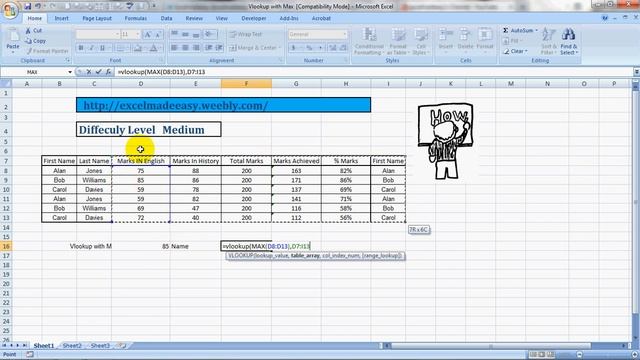Screen dimensions: 640x360
Task: Expand the Name Box dropdown arrow
Action: click(70, 72)
